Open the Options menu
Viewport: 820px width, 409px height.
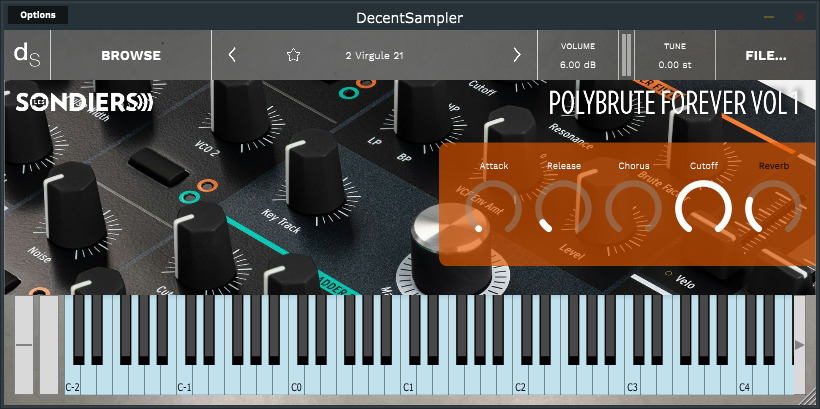(x=38, y=15)
